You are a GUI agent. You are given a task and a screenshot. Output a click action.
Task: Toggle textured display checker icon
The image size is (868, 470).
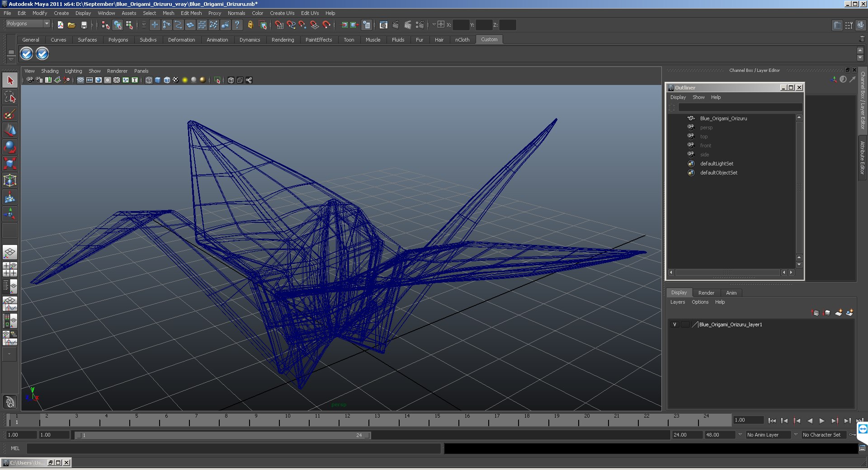point(176,80)
